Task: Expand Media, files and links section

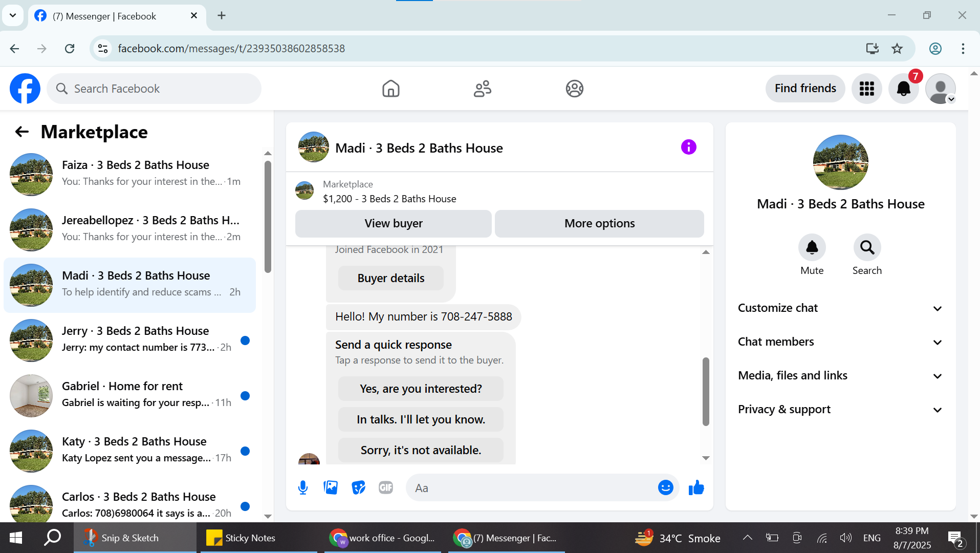Action: tap(840, 376)
